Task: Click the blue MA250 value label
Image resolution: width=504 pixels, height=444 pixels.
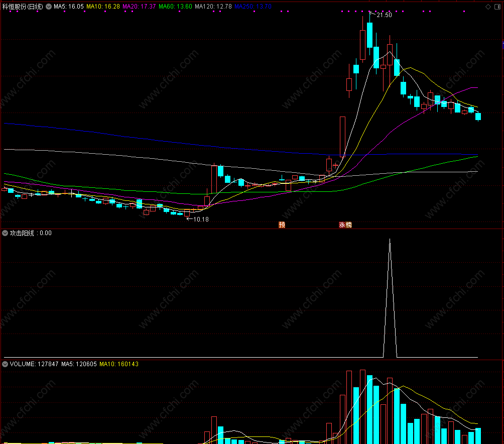Action: click(x=253, y=7)
